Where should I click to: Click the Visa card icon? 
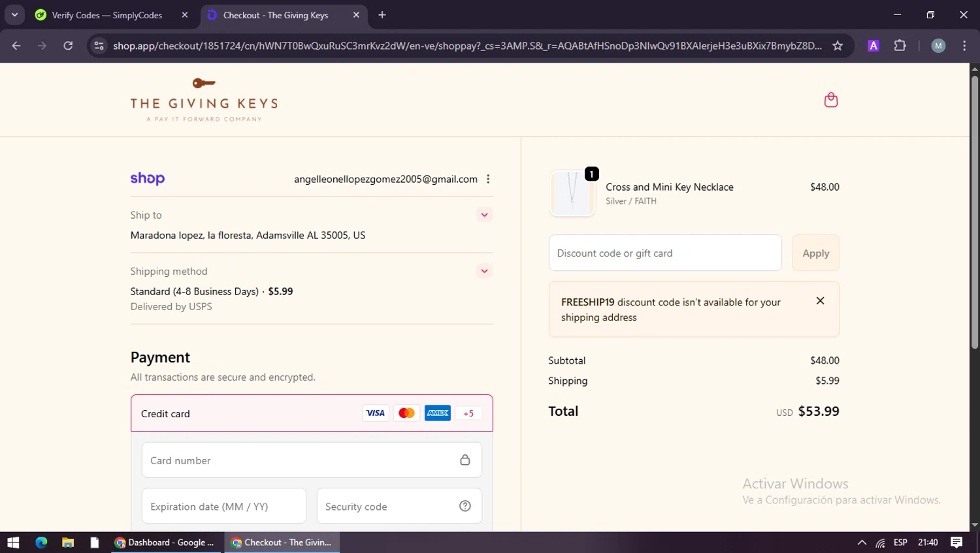(x=375, y=413)
